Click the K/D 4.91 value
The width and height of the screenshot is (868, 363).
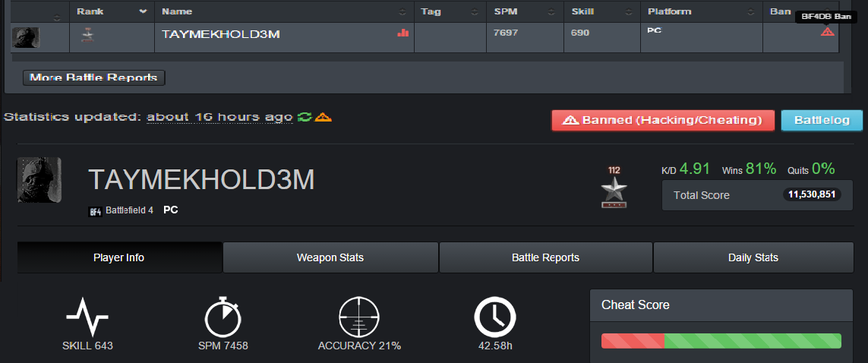(695, 169)
